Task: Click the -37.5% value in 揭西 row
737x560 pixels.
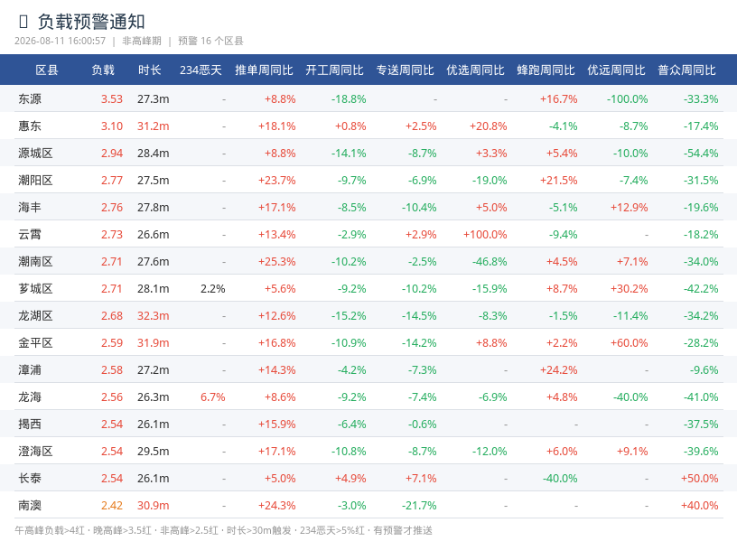Action: pyautogui.click(x=701, y=425)
